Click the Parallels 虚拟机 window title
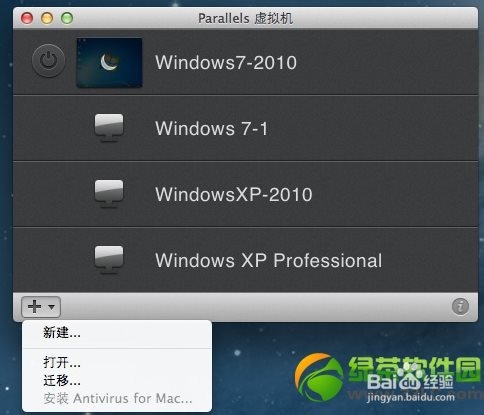Screen dimensions: 484x415 [246, 18]
